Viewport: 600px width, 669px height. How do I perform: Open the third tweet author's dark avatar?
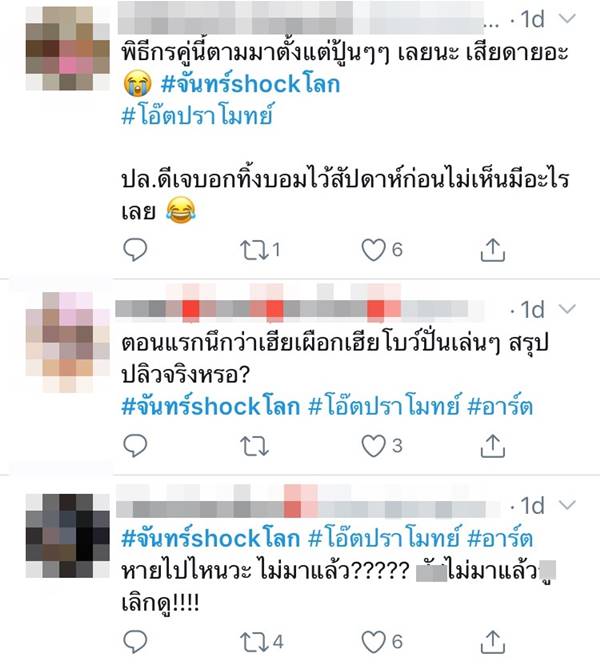[68, 536]
